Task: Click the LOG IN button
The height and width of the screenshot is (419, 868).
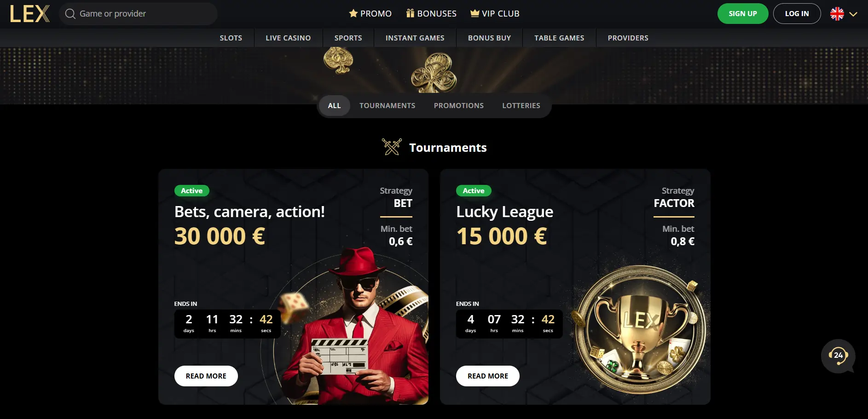Action: pyautogui.click(x=797, y=14)
